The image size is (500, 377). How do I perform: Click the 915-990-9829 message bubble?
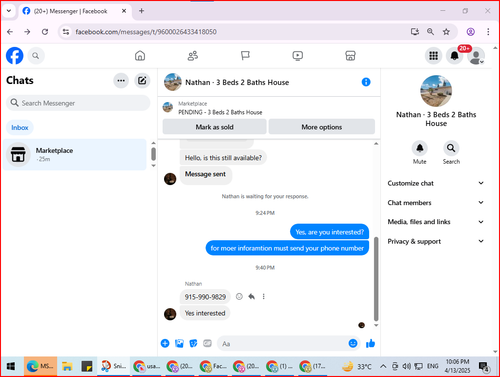pos(205,297)
